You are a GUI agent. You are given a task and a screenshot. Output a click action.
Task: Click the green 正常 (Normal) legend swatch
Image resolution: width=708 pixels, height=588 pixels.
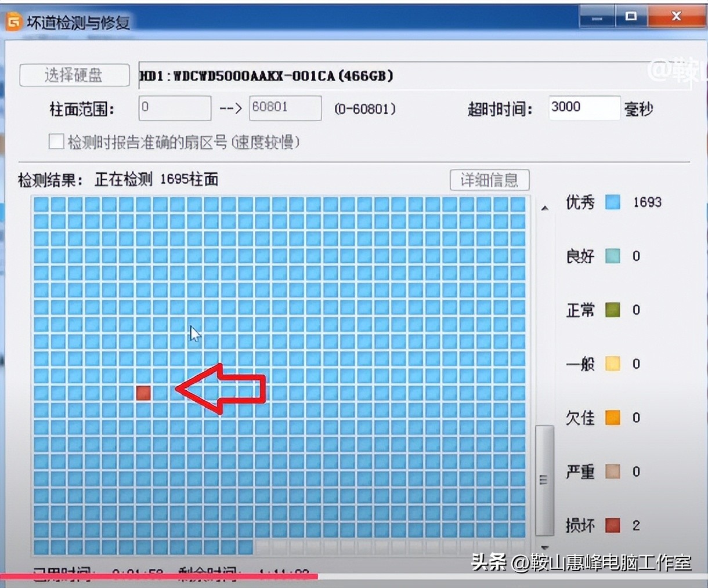coord(611,310)
